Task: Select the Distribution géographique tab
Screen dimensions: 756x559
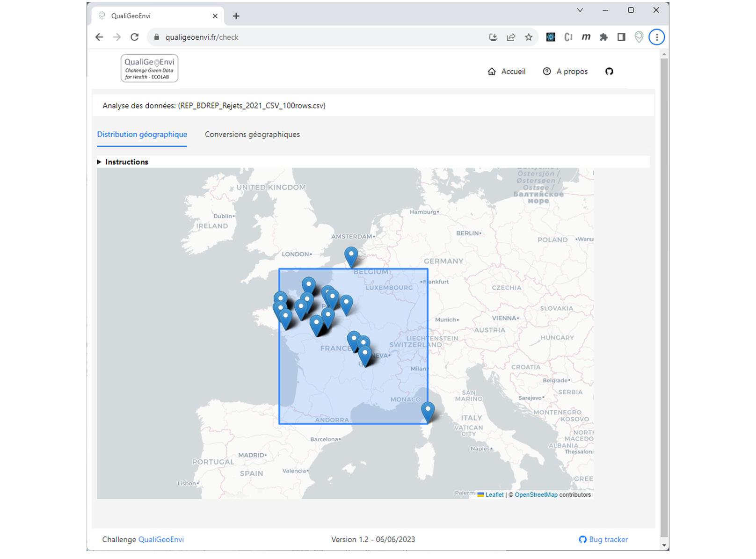Action: tap(142, 134)
